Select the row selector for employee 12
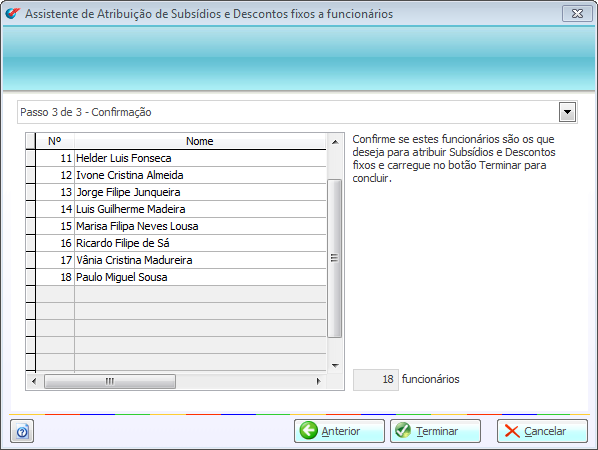598x450 pixels. pos(31,175)
